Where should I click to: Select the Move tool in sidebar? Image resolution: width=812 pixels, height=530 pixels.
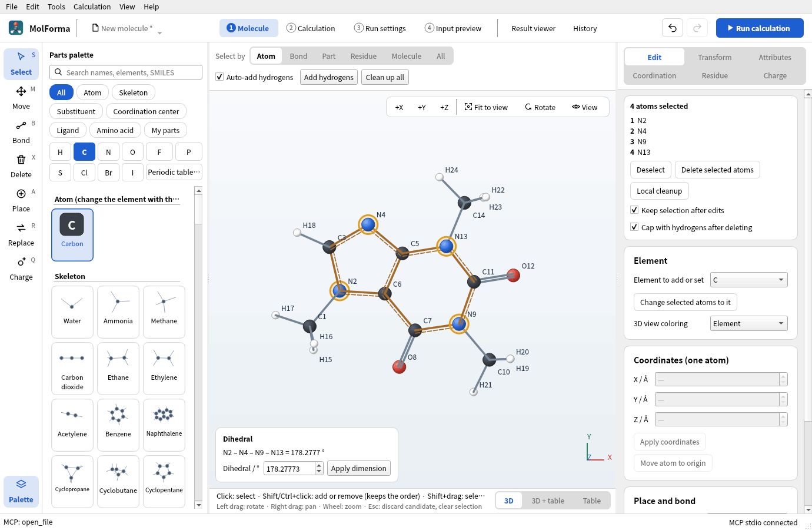[21, 98]
